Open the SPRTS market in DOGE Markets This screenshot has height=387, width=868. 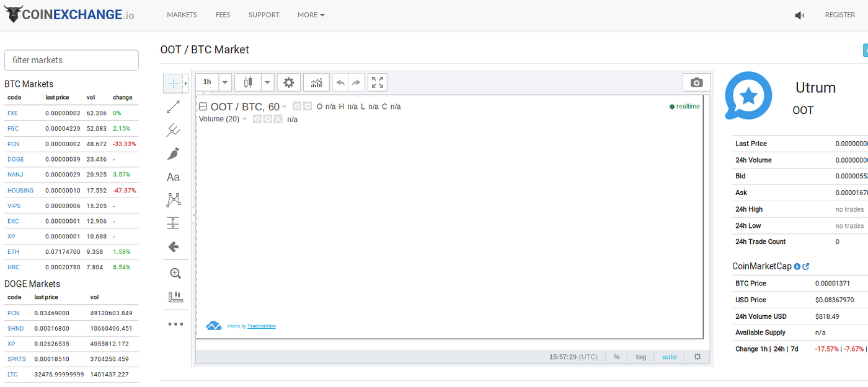click(x=17, y=359)
